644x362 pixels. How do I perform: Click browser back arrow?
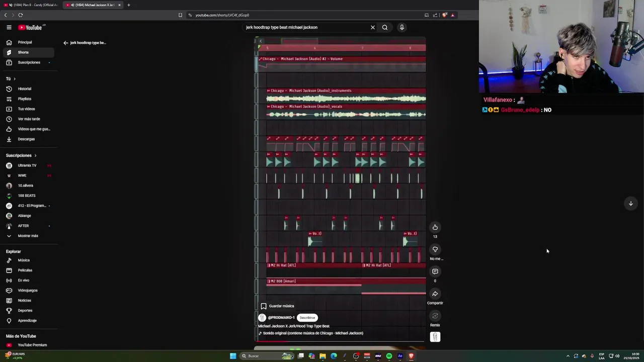click(x=6, y=15)
